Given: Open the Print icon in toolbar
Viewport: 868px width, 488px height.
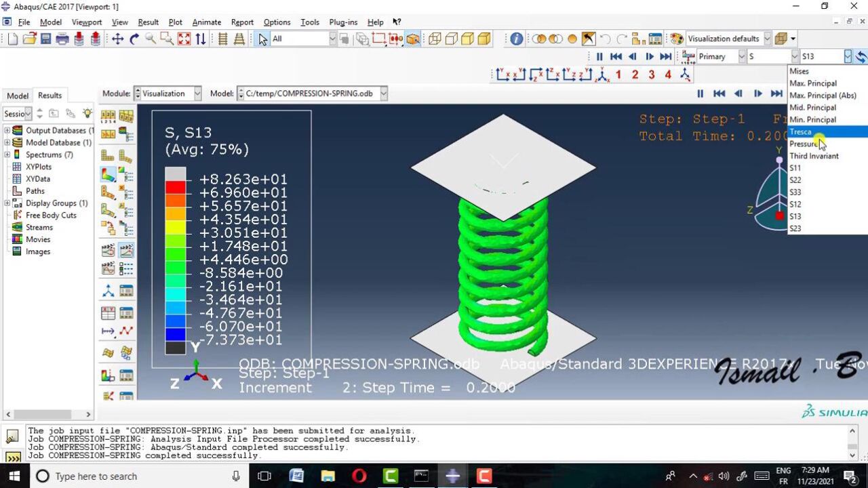Looking at the screenshot, I should (x=62, y=39).
